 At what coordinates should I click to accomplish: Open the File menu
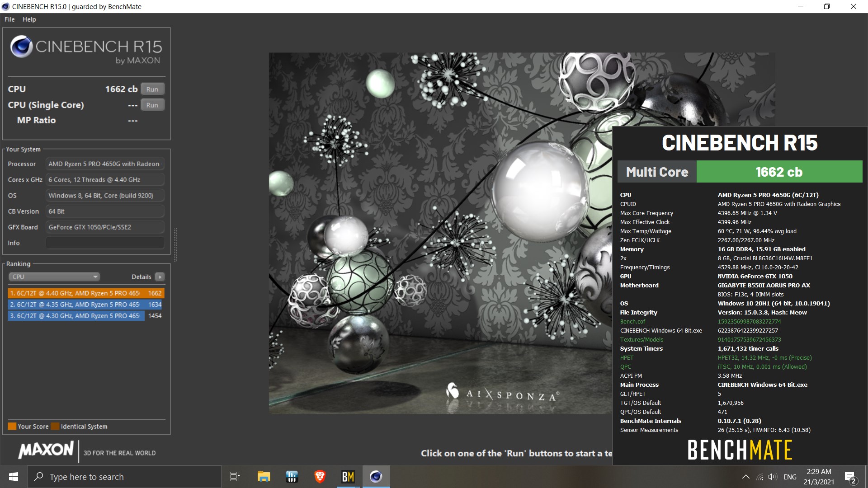click(9, 19)
